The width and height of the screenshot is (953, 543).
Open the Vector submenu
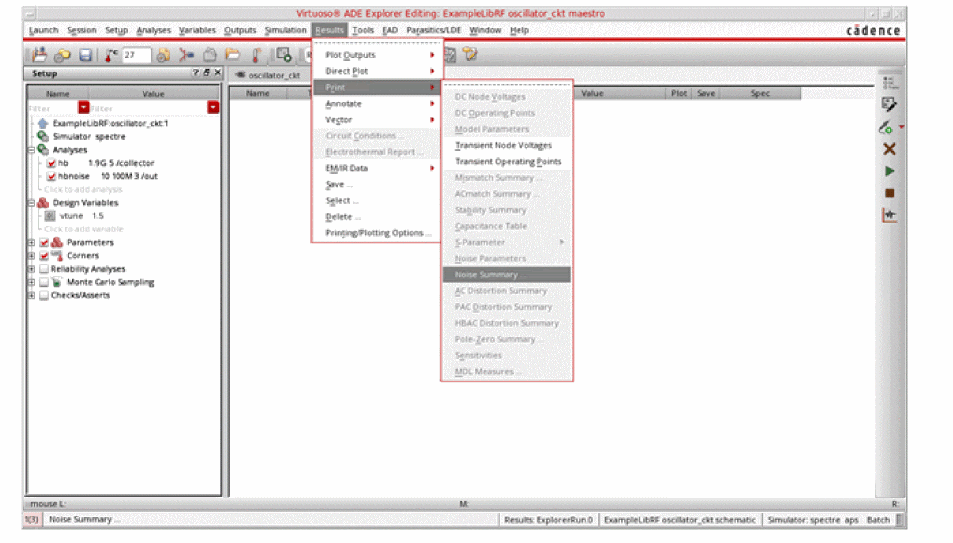pyautogui.click(x=377, y=120)
